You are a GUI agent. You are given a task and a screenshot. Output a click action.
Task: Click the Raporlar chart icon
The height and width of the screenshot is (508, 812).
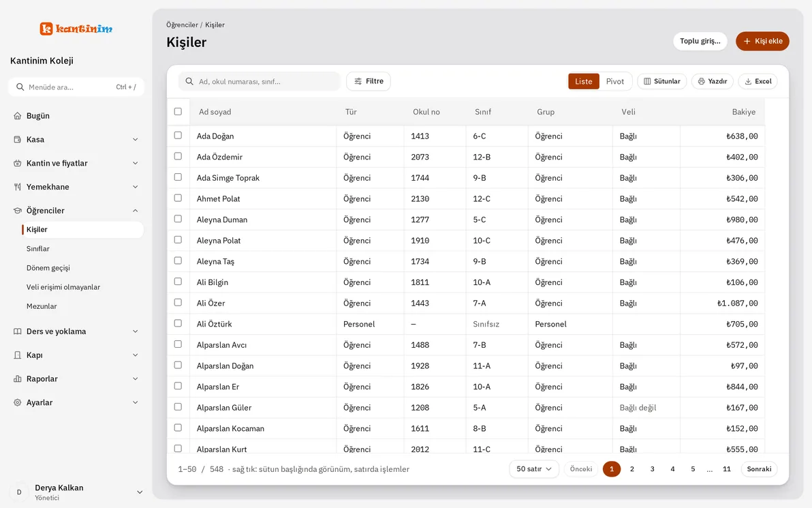18,379
